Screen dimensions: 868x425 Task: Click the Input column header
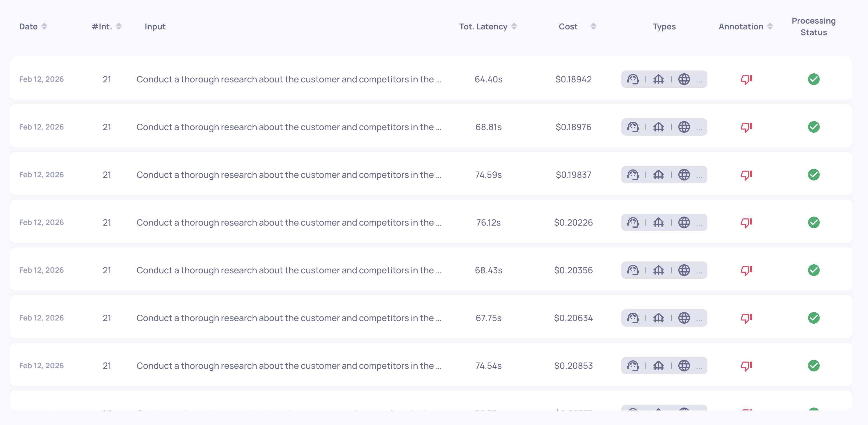tap(155, 26)
